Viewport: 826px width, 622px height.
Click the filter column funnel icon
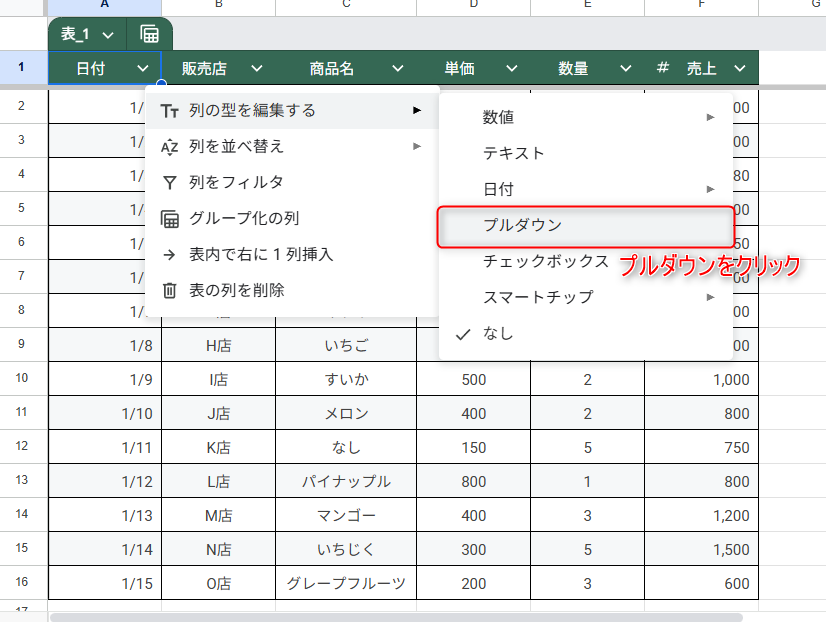click(x=170, y=182)
